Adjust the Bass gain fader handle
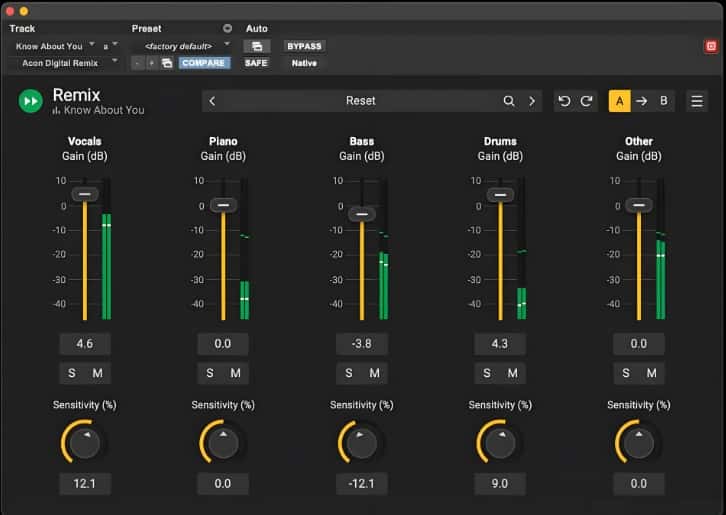The width and height of the screenshot is (726, 515). point(362,214)
